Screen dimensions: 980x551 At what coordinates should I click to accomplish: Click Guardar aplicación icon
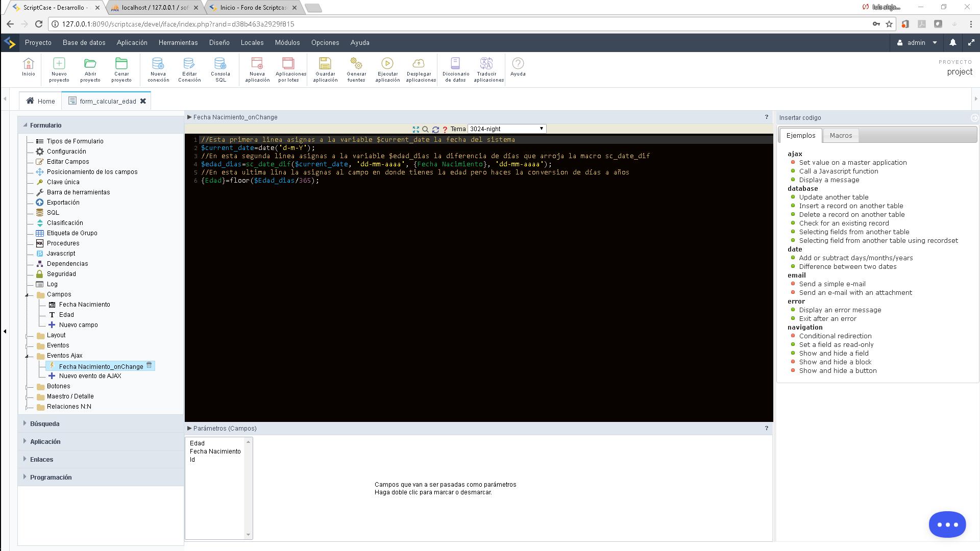(x=325, y=69)
